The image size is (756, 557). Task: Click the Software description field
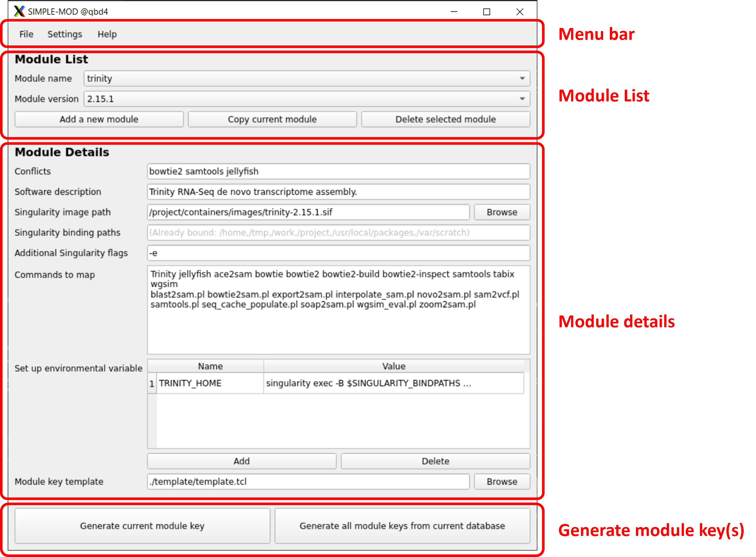[338, 192]
